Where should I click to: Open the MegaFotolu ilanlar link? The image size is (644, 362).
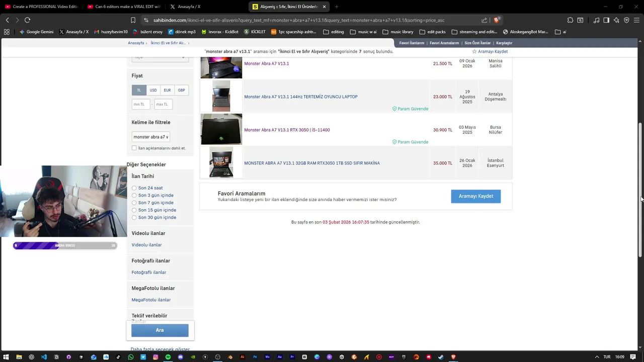(151, 300)
